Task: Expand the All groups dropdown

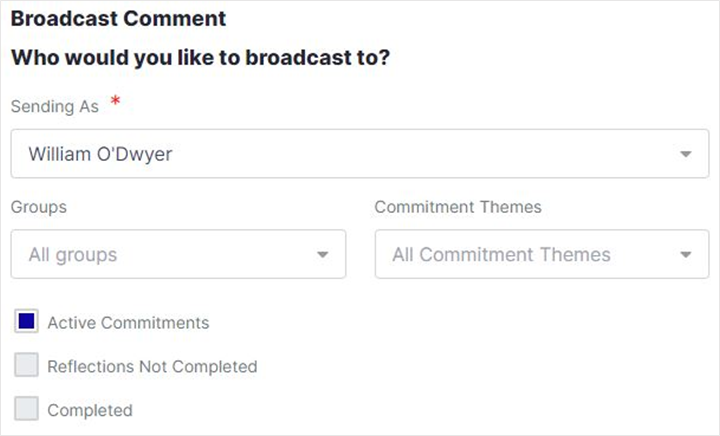Action: [x=178, y=255]
